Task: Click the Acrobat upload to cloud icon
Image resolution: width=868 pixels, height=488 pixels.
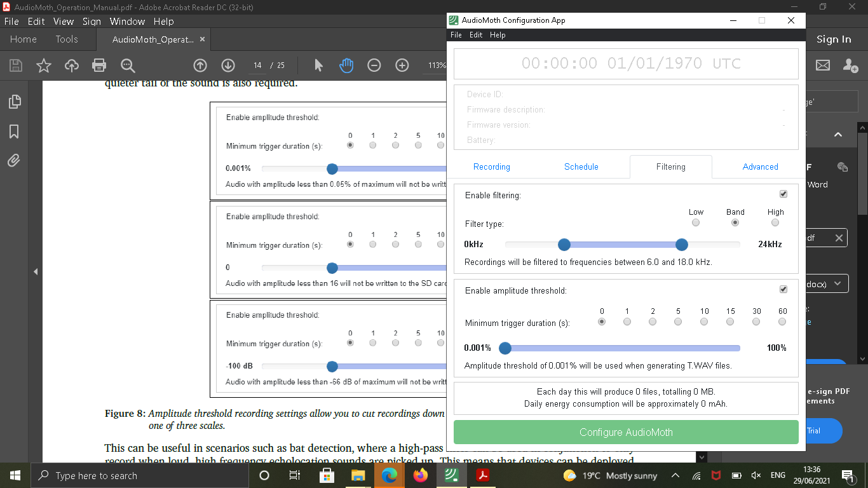Action: point(72,65)
